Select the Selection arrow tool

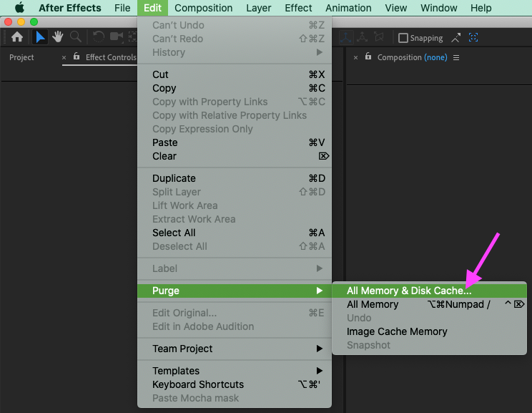pyautogui.click(x=41, y=37)
